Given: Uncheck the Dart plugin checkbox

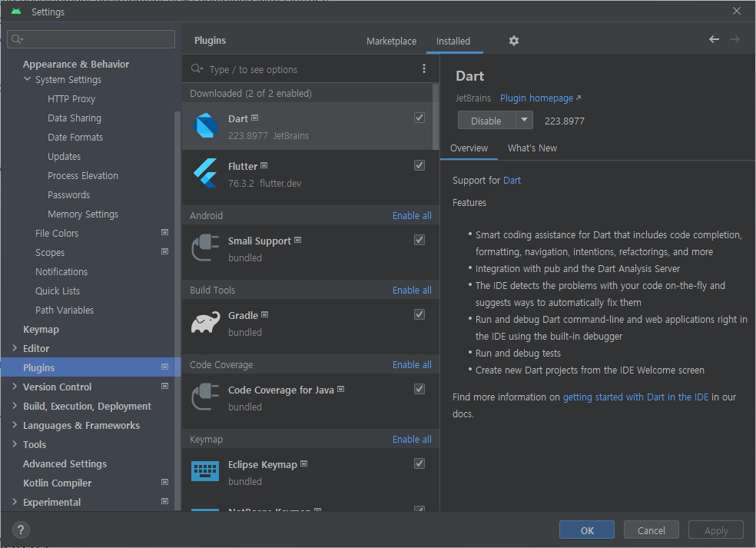Looking at the screenshot, I should 419,118.
